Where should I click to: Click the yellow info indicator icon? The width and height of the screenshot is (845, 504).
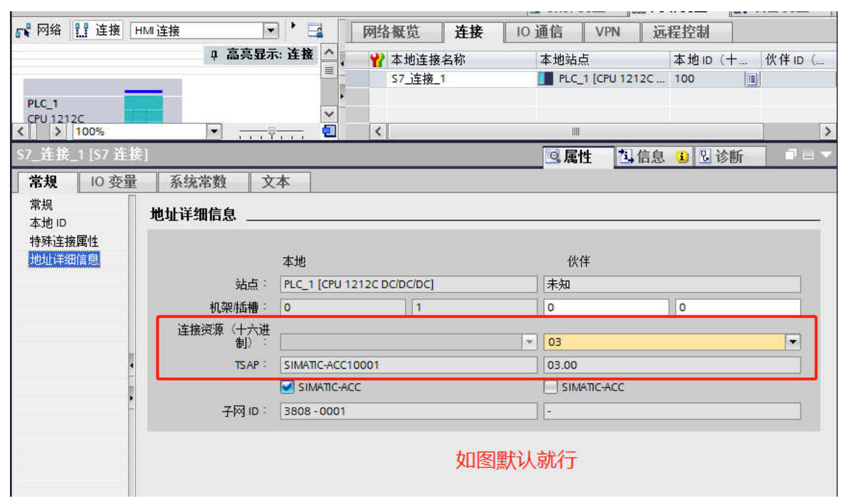point(682,157)
